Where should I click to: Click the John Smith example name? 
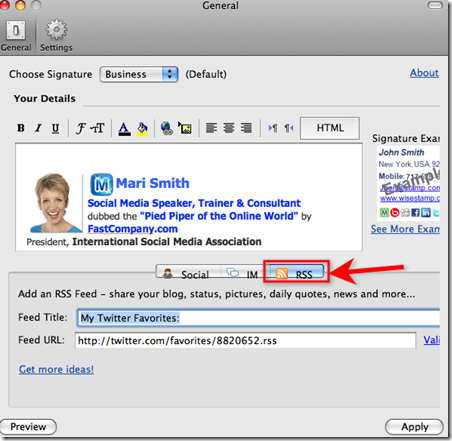click(401, 152)
